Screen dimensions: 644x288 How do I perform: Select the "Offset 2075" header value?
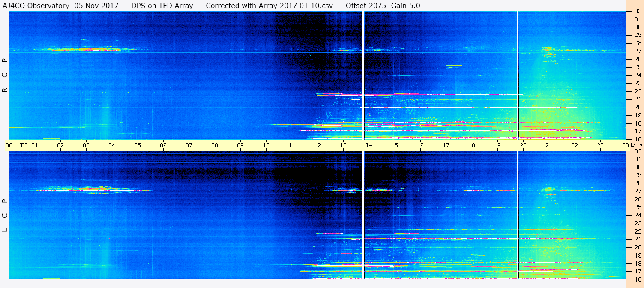(x=365, y=6)
